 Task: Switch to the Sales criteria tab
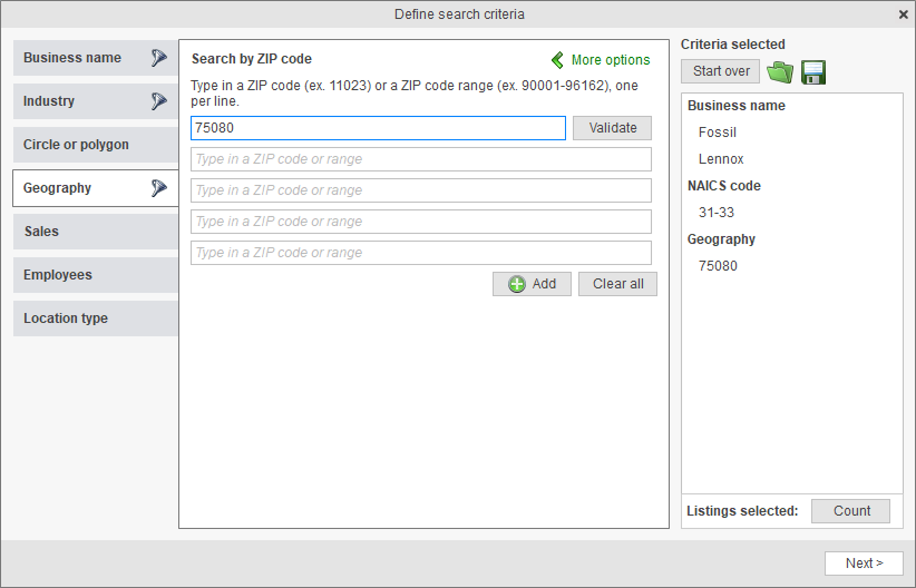pos(96,231)
